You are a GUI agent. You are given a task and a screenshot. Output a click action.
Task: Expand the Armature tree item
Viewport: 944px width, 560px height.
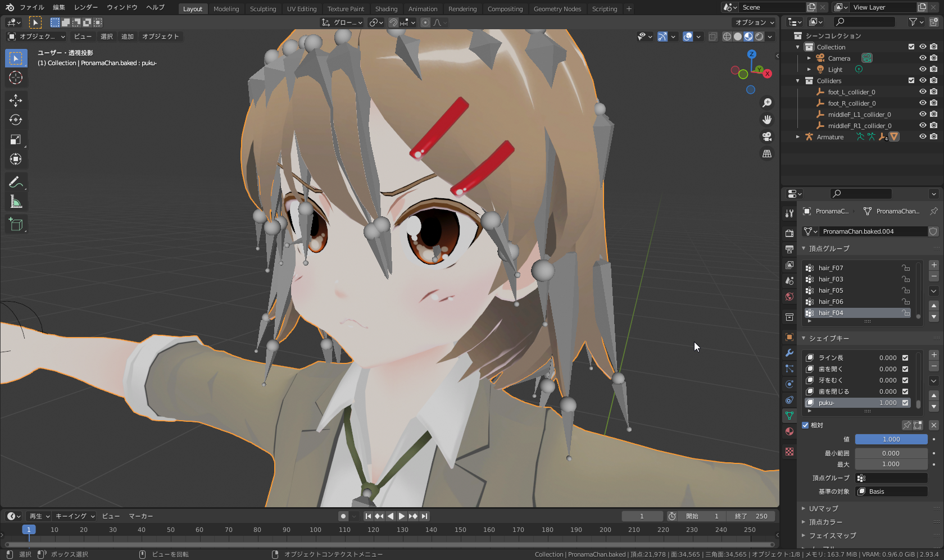798,137
